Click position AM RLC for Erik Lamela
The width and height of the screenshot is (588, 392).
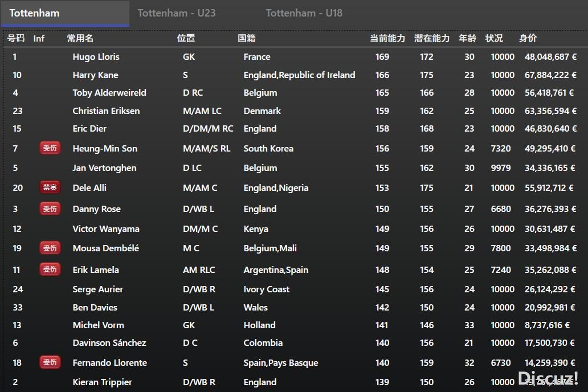(199, 269)
